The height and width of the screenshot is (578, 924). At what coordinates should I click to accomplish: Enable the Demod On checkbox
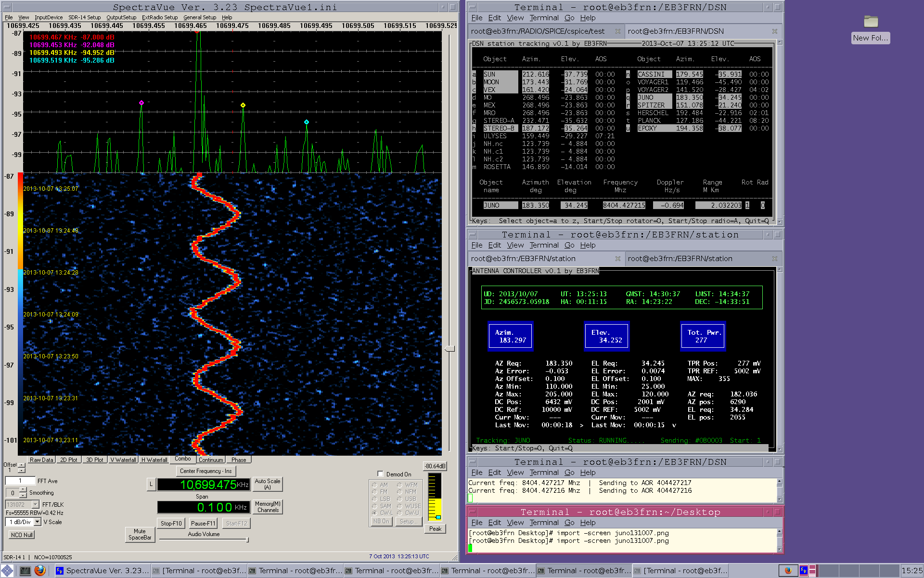click(x=380, y=474)
